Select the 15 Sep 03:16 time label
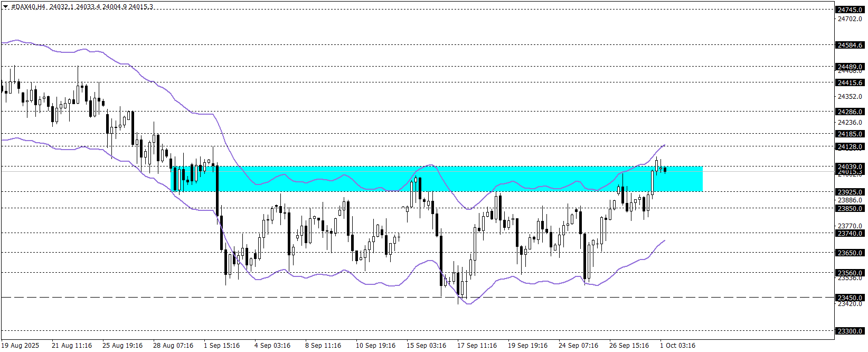The height and width of the screenshot is (352, 868). point(426,346)
